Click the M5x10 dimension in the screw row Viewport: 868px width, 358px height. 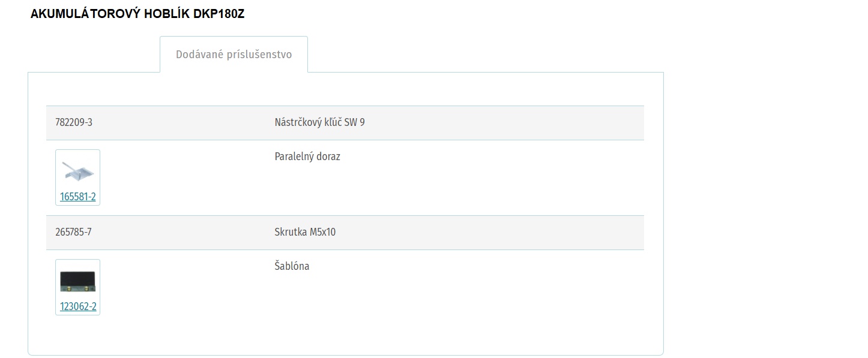[x=323, y=232]
